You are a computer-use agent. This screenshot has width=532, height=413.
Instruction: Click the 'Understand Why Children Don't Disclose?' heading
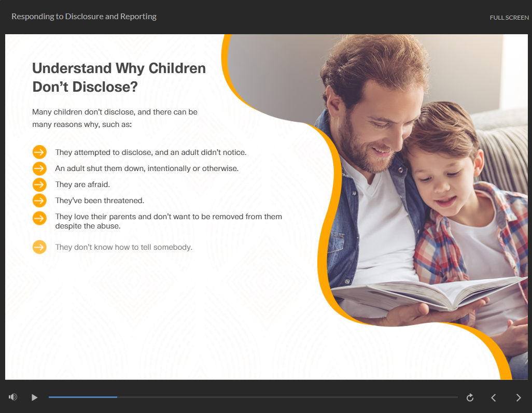119,77
